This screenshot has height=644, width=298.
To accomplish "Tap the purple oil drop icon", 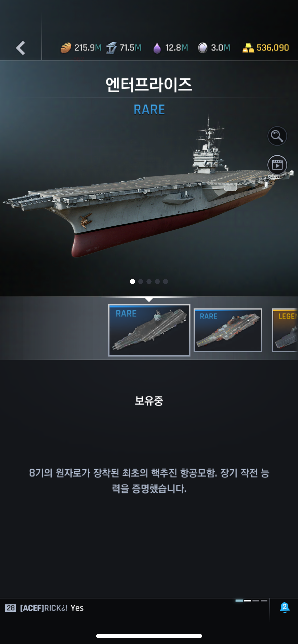I will pos(157,48).
